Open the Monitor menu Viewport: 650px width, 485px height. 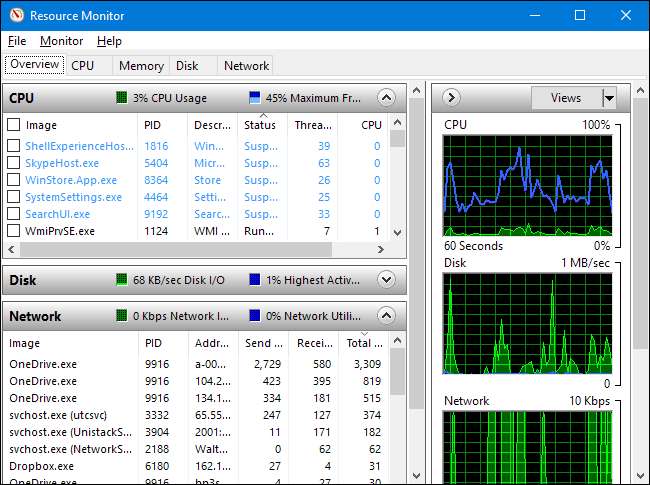(61, 41)
